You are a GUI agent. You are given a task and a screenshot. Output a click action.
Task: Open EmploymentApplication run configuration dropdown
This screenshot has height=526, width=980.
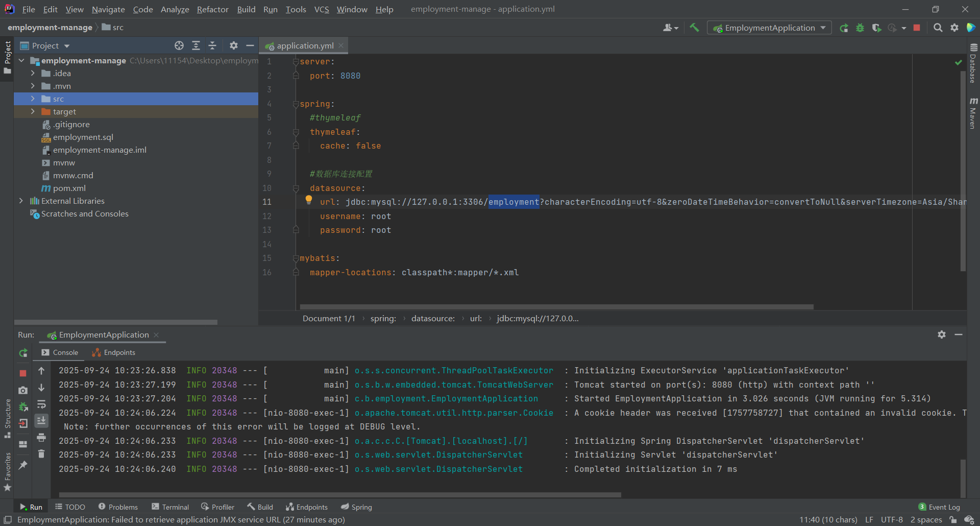click(770, 28)
